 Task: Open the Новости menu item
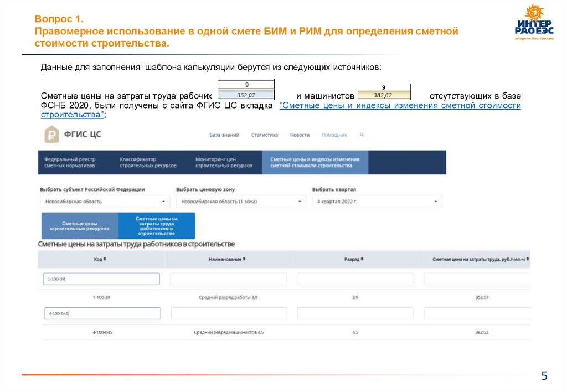point(300,135)
